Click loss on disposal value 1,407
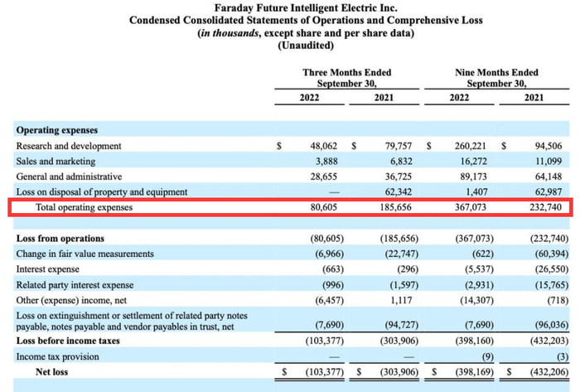Image resolution: width=580 pixels, height=392 pixels. point(476,192)
